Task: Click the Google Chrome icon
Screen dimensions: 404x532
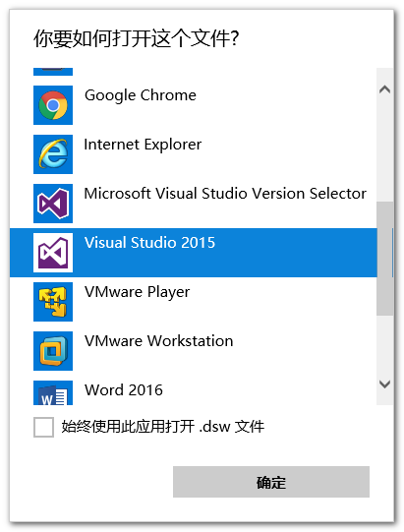Action: (x=53, y=105)
